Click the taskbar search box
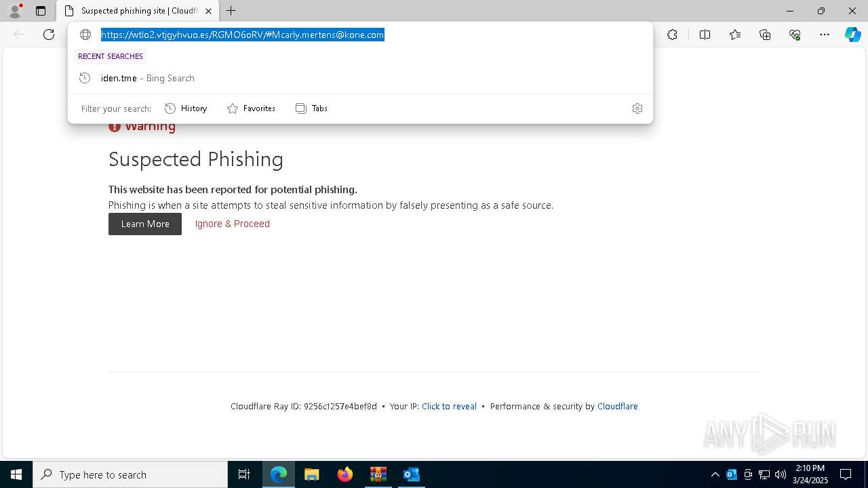 tap(130, 474)
